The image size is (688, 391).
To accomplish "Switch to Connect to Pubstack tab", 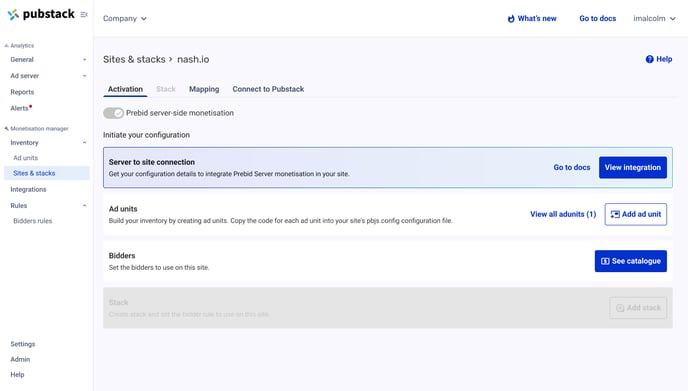I will tap(268, 89).
